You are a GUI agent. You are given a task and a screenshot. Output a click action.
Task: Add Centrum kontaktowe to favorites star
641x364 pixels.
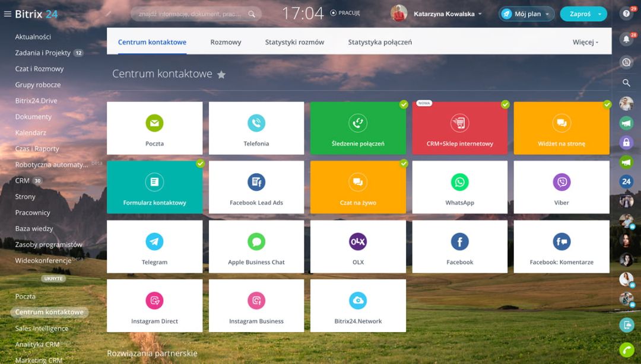tap(221, 74)
